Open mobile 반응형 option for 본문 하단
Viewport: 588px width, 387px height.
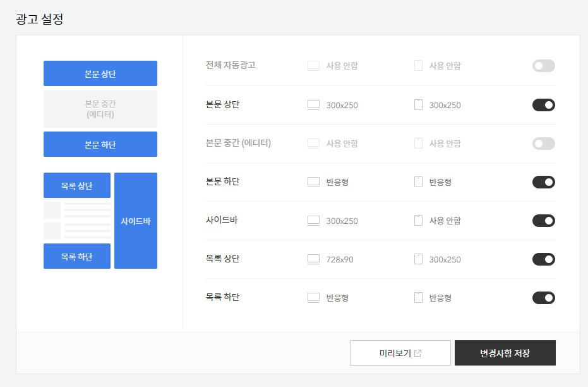pyautogui.click(x=440, y=182)
